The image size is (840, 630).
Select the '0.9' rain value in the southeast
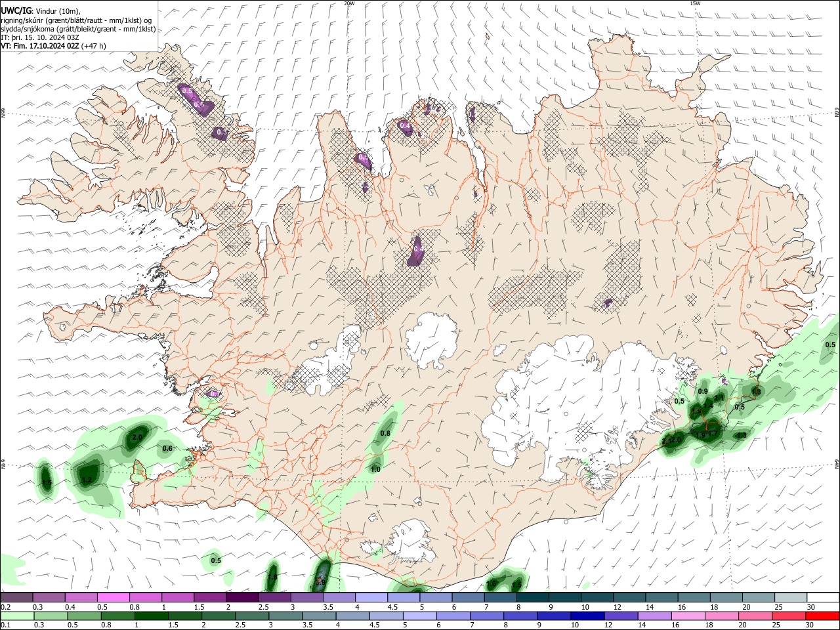(x=702, y=391)
